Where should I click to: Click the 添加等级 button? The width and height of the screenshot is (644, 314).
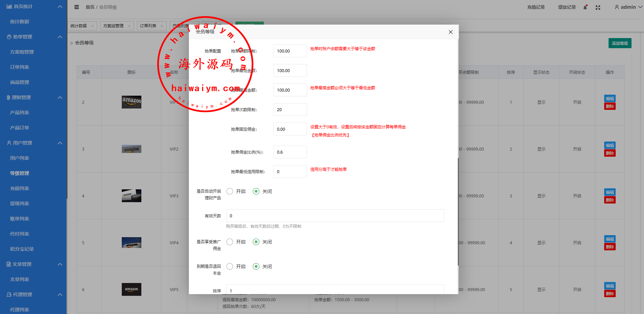point(620,43)
